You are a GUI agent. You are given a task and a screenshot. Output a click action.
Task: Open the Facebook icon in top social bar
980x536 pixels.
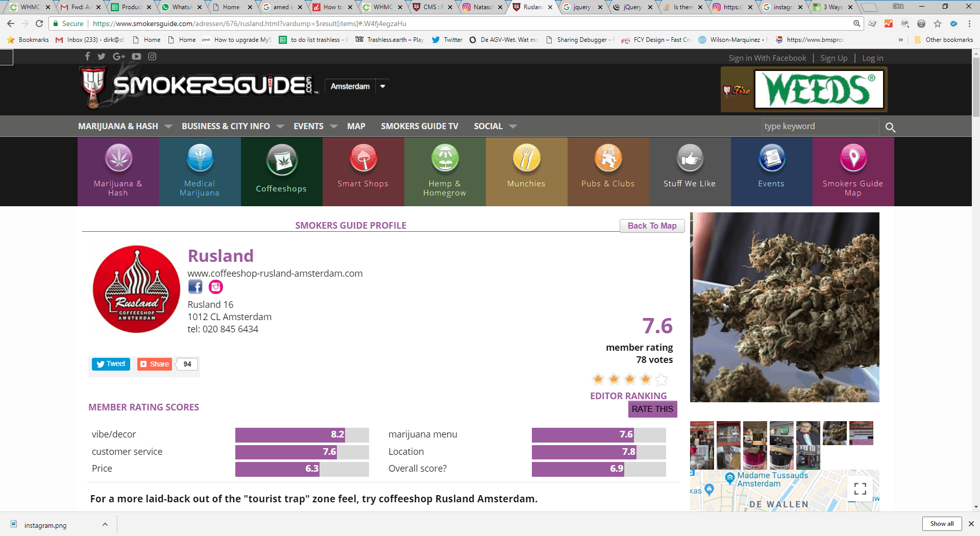point(87,57)
